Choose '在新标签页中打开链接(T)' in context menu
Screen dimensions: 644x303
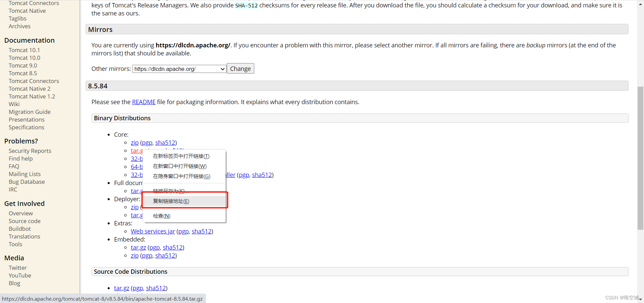pyautogui.click(x=181, y=156)
